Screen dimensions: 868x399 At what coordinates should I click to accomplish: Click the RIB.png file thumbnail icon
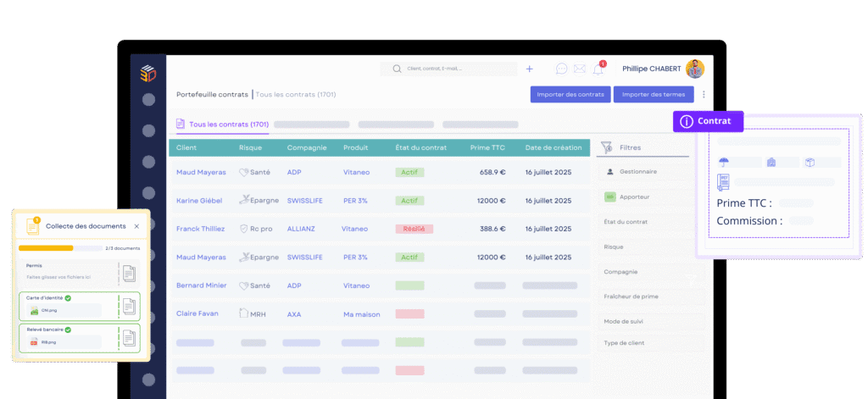pos(34,342)
